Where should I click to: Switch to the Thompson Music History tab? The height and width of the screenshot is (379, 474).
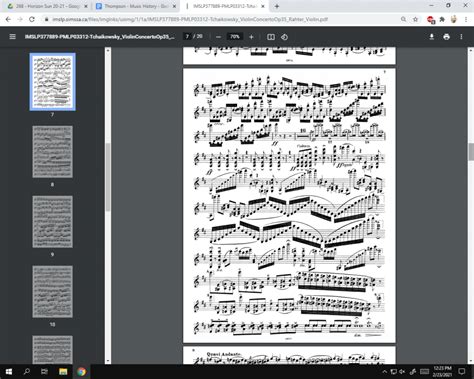pos(135,6)
